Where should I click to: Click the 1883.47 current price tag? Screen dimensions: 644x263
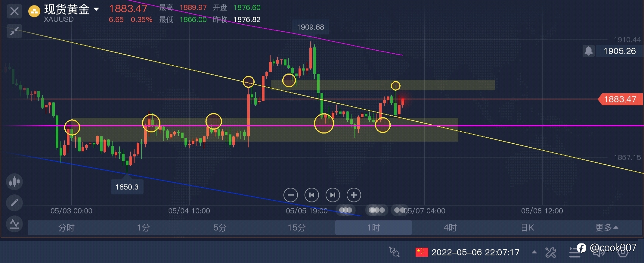tap(620, 99)
